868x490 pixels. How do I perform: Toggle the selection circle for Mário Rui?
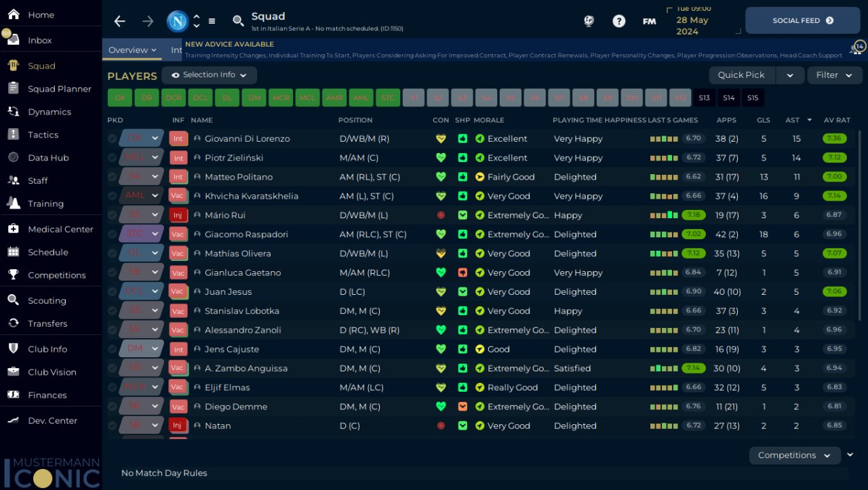(112, 215)
